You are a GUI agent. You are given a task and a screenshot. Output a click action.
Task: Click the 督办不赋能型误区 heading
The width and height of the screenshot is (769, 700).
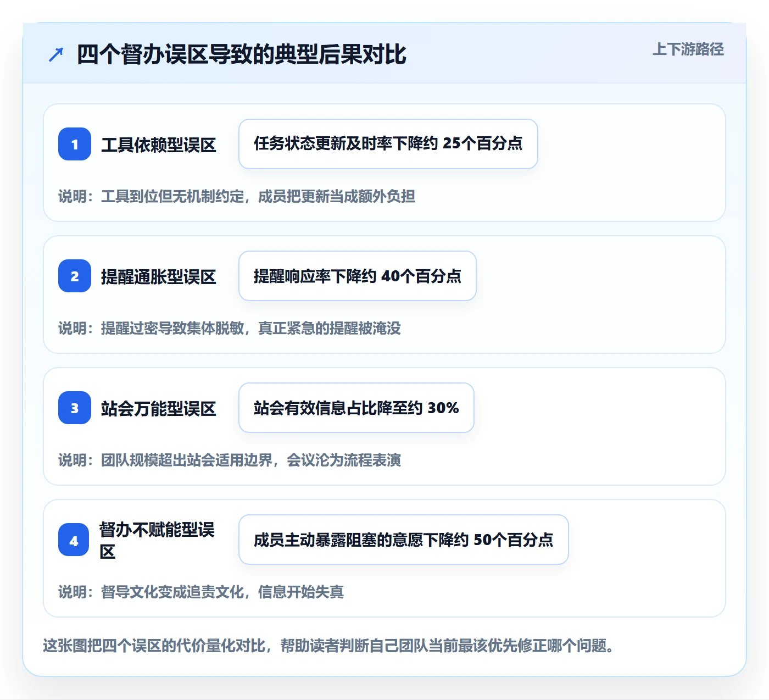157,541
